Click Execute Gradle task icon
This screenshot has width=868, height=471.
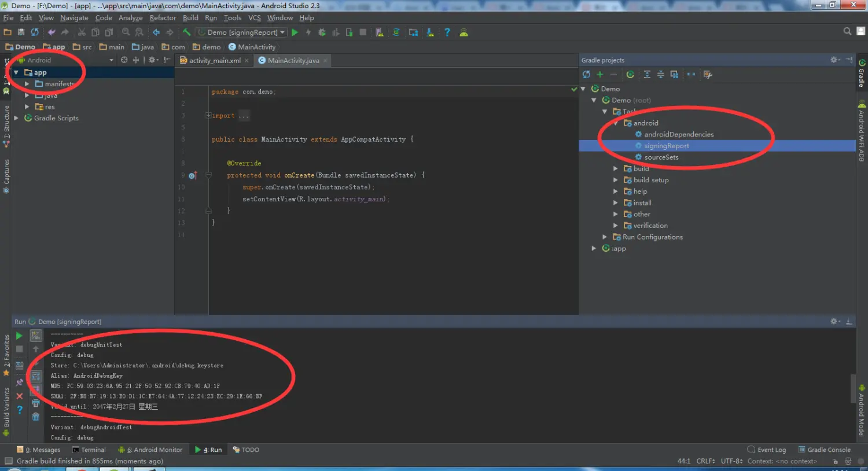[630, 74]
